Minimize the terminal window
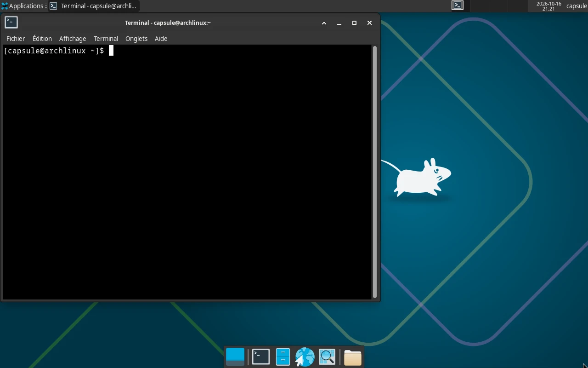Viewport: 588px width, 368px height. [339, 23]
